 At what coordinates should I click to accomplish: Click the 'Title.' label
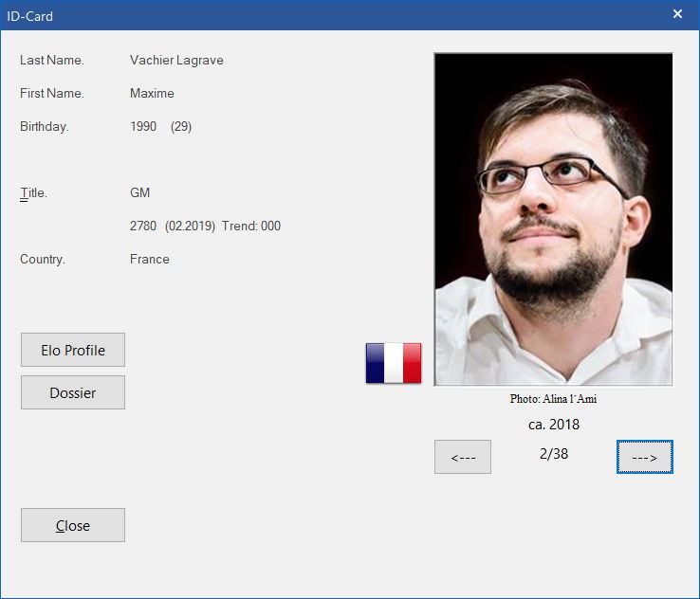pyautogui.click(x=33, y=192)
